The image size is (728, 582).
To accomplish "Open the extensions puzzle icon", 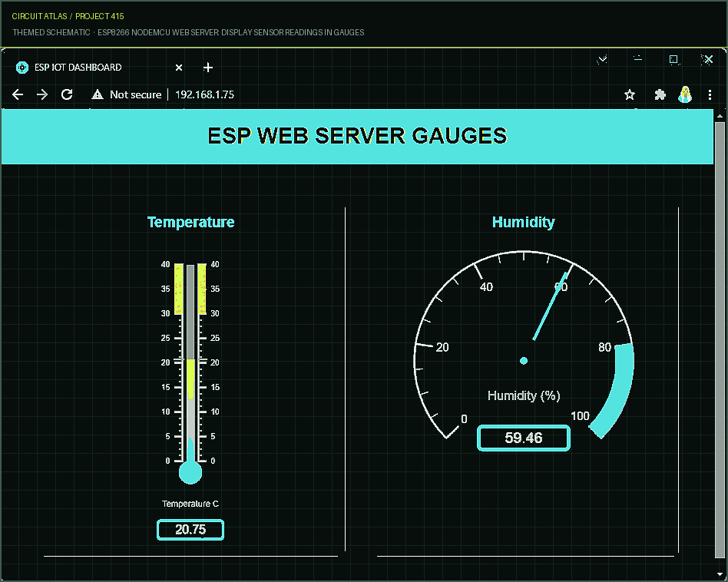I will 660,95.
